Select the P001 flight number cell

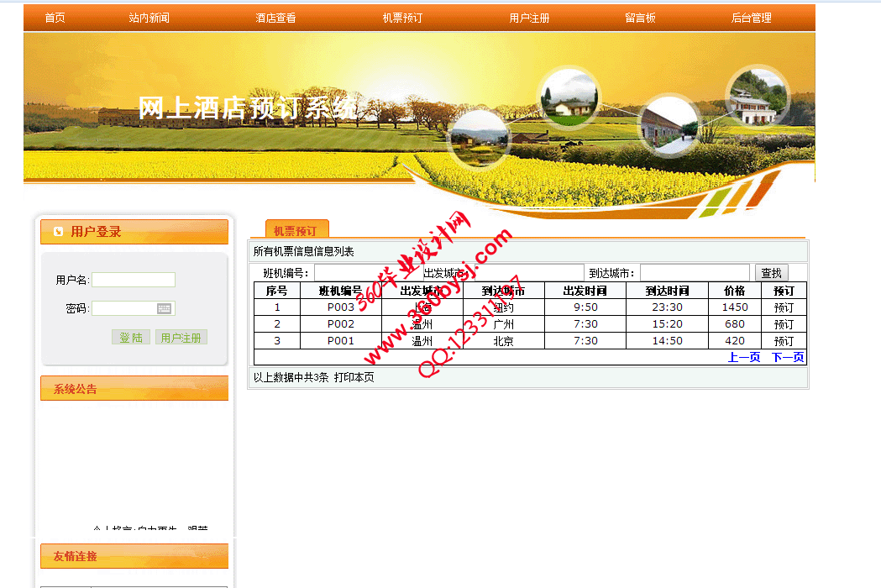[x=340, y=341]
